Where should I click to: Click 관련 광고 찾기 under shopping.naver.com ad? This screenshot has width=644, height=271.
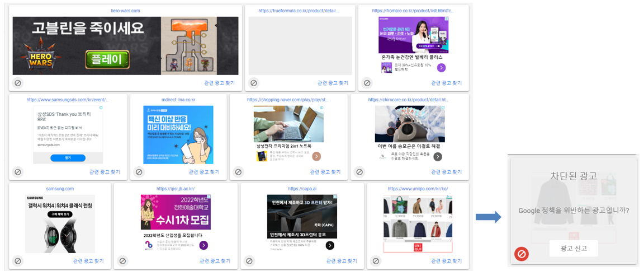325,172
